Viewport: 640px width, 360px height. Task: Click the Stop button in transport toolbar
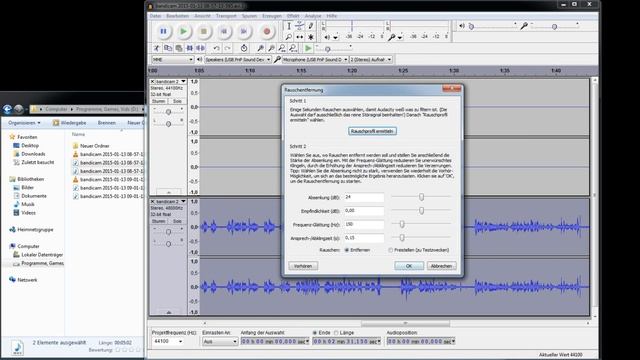point(204,31)
